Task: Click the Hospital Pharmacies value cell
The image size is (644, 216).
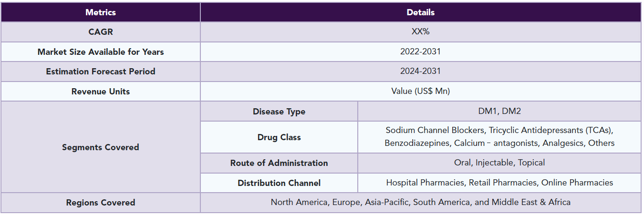Action: point(499,183)
